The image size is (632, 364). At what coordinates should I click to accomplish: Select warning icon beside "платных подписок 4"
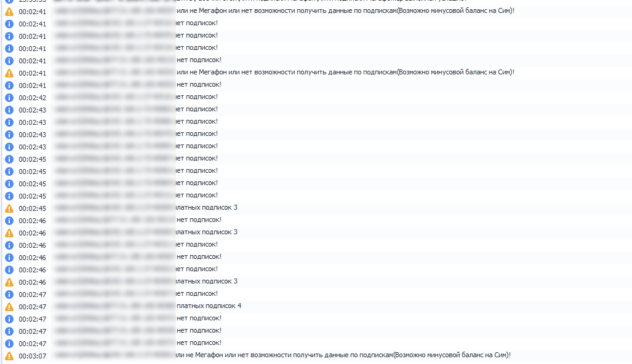click(x=9, y=307)
